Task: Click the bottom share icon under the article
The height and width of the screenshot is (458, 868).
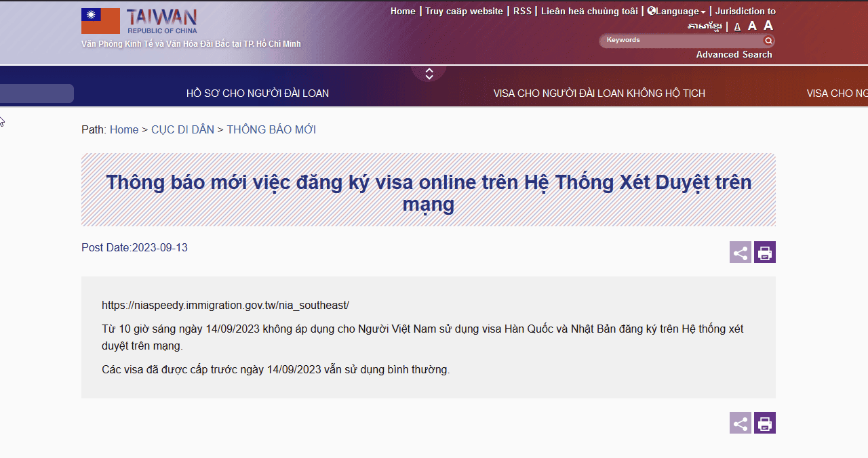Action: click(741, 423)
